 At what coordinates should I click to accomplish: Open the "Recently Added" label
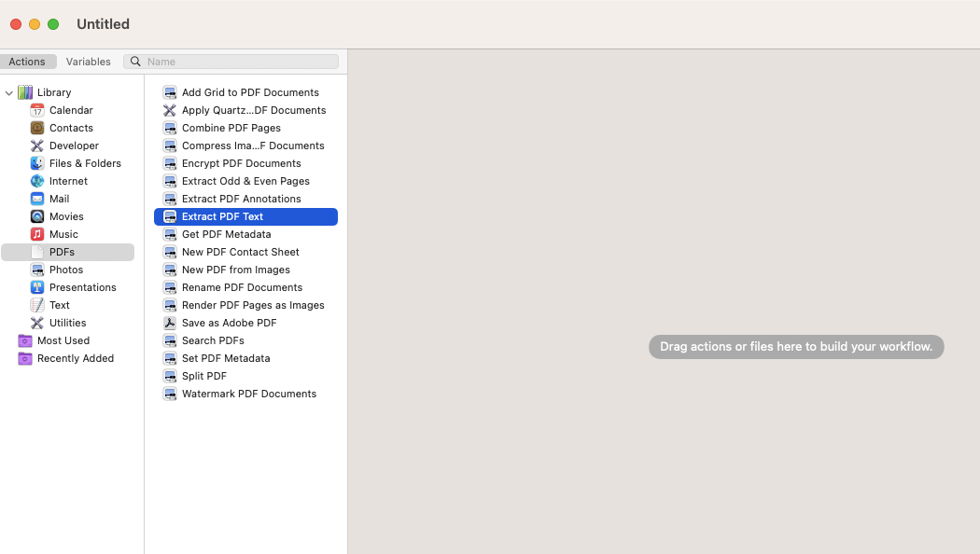[x=76, y=358]
